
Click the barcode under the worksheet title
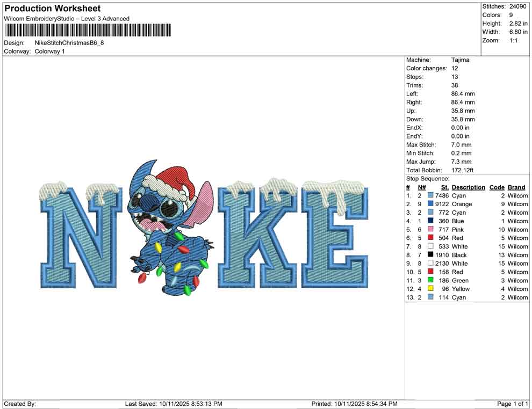(88, 30)
